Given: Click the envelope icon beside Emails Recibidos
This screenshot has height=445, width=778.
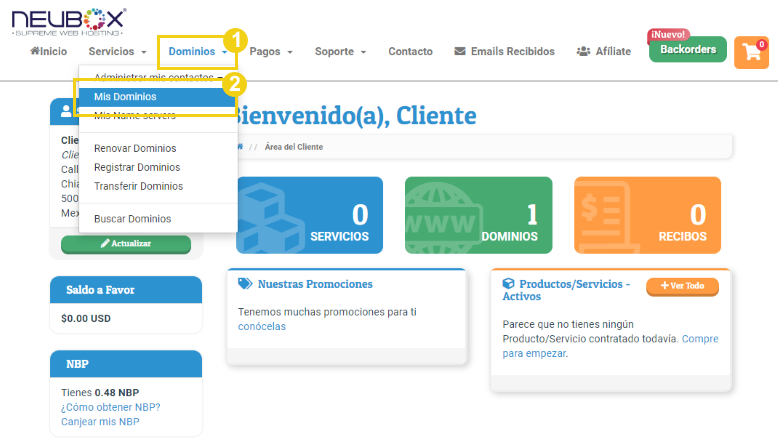Looking at the screenshot, I should click(x=460, y=51).
